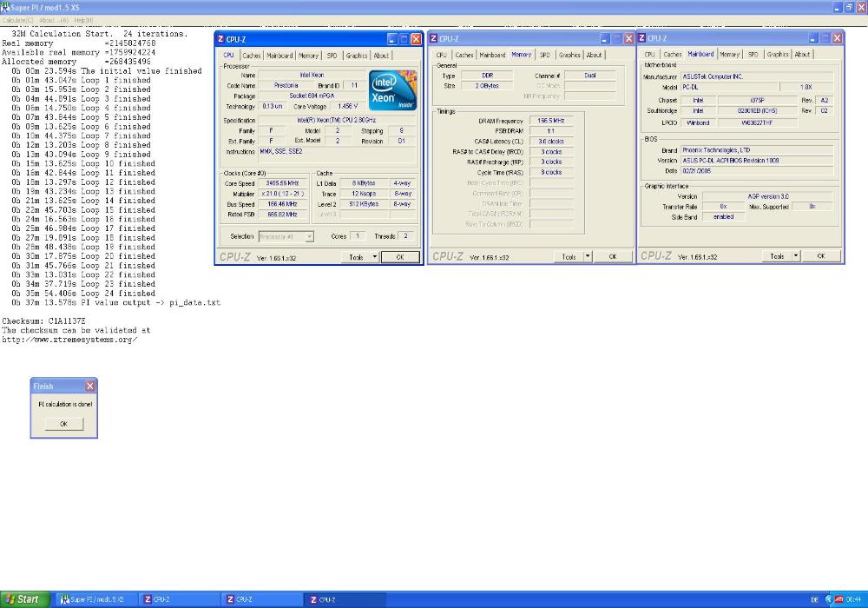Open the Help(H) menu

coord(83,20)
